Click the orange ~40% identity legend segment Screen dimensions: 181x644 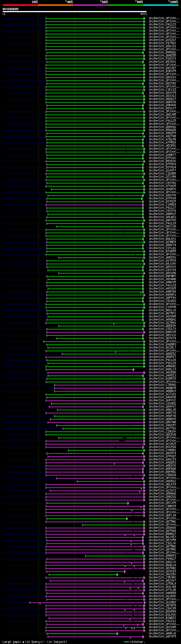[x=55, y=5]
